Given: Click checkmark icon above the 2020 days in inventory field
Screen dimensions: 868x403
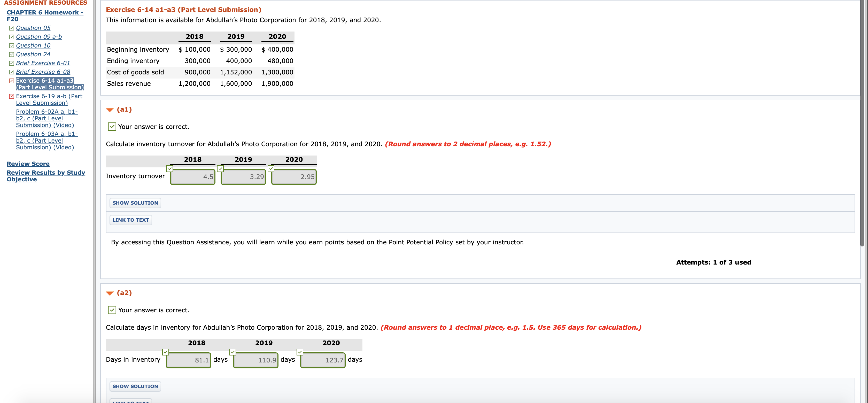Looking at the screenshot, I should [300, 352].
